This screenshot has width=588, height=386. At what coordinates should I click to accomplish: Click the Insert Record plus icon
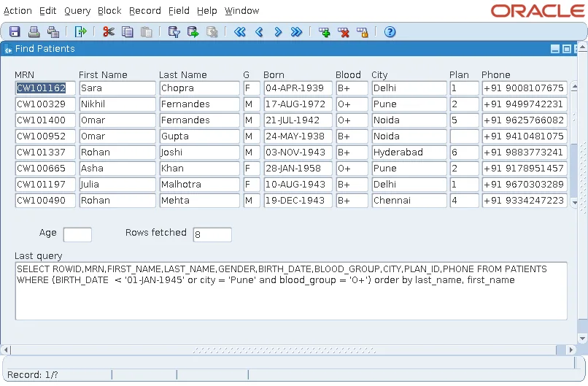(325, 32)
